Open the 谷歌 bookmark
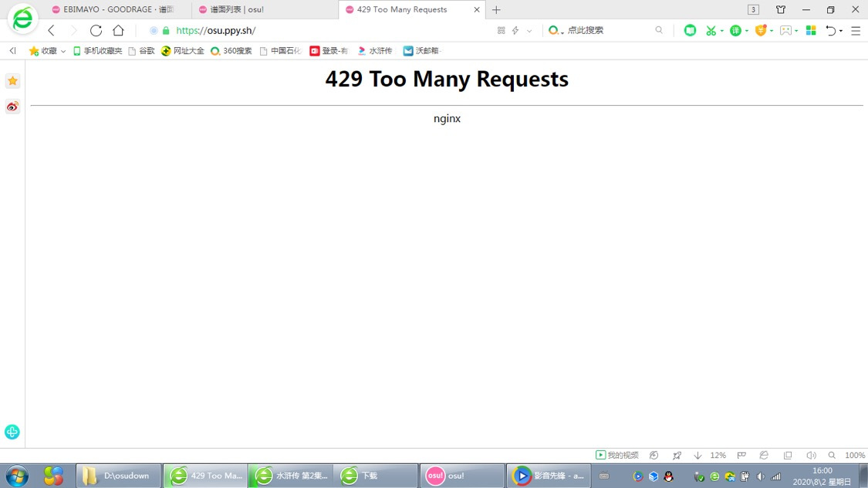 tap(141, 51)
